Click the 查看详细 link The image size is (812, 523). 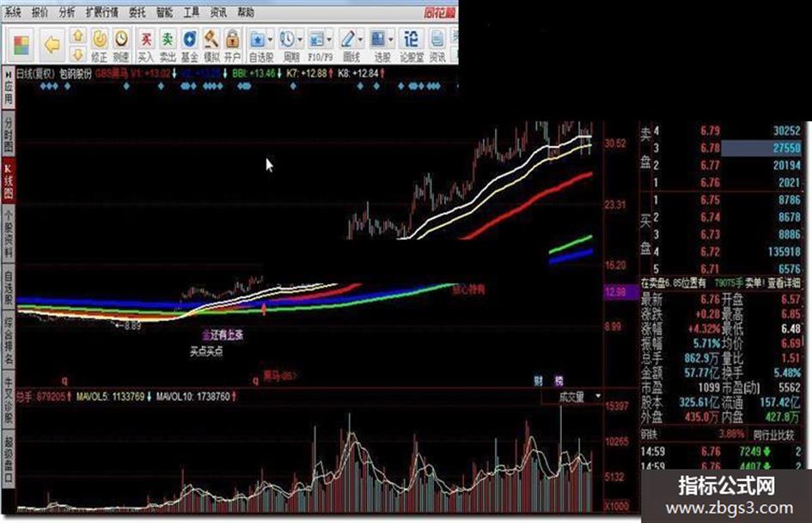784,283
